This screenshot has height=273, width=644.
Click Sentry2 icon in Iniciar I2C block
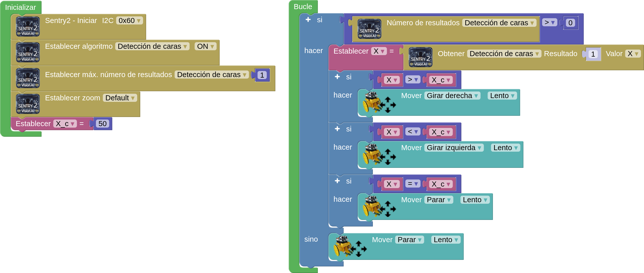[28, 27]
